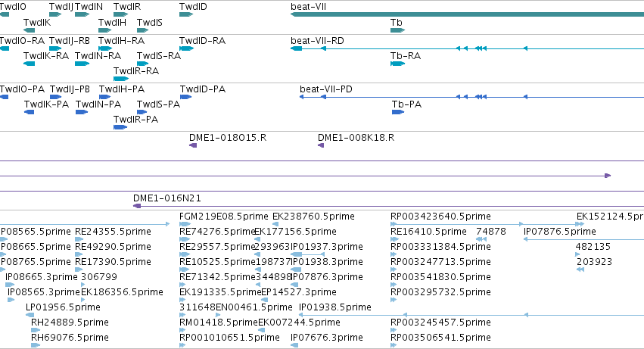This screenshot has height=349, width=644.
Task: Click the Tb-RA transcript label
Action: pyautogui.click(x=406, y=56)
